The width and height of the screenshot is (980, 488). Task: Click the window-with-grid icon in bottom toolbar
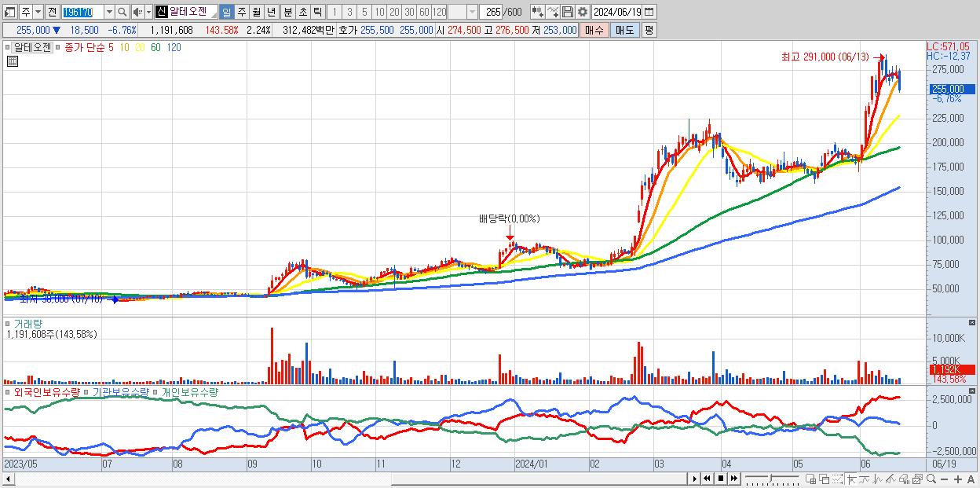pyautogui.click(x=811, y=479)
